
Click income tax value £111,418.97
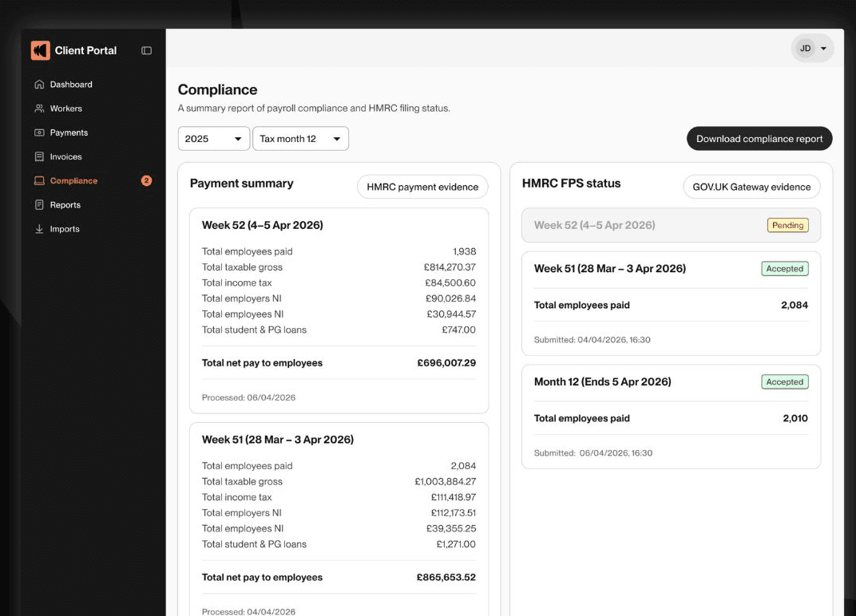[x=454, y=497]
